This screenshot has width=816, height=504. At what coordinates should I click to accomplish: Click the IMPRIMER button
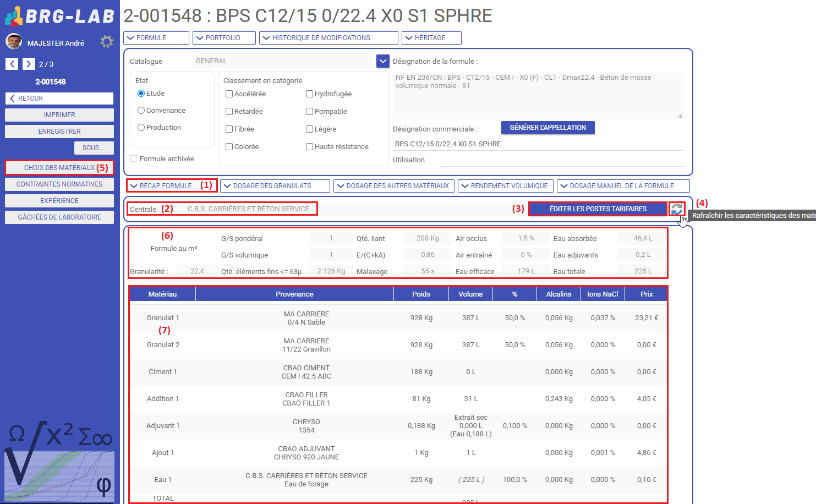(x=59, y=115)
